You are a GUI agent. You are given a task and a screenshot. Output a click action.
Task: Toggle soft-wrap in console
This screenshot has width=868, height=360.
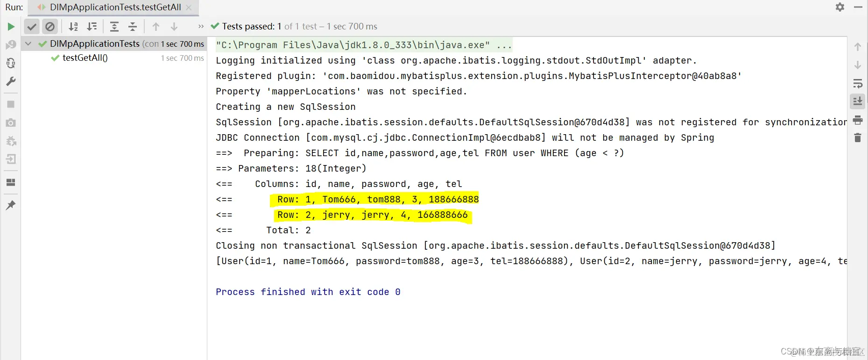pos(858,84)
